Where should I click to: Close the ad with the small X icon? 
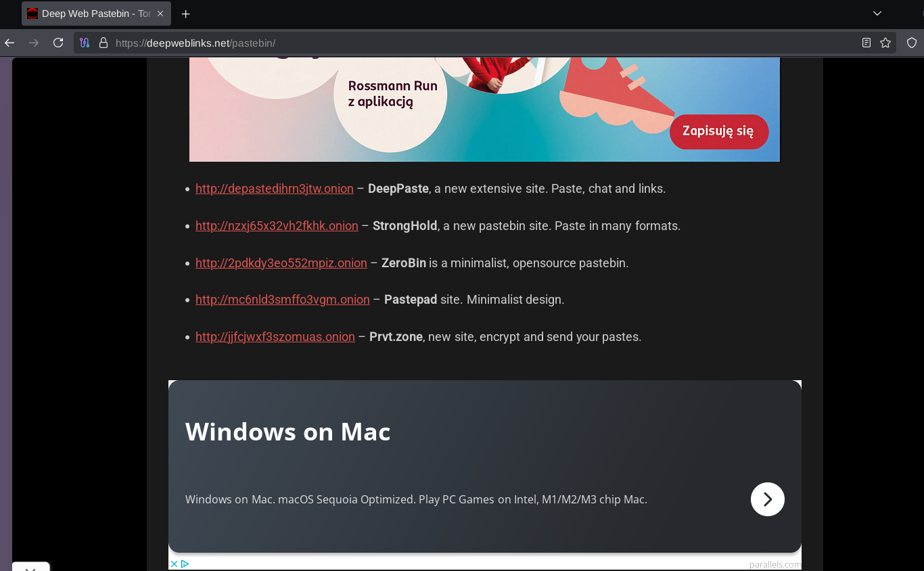[x=174, y=564]
